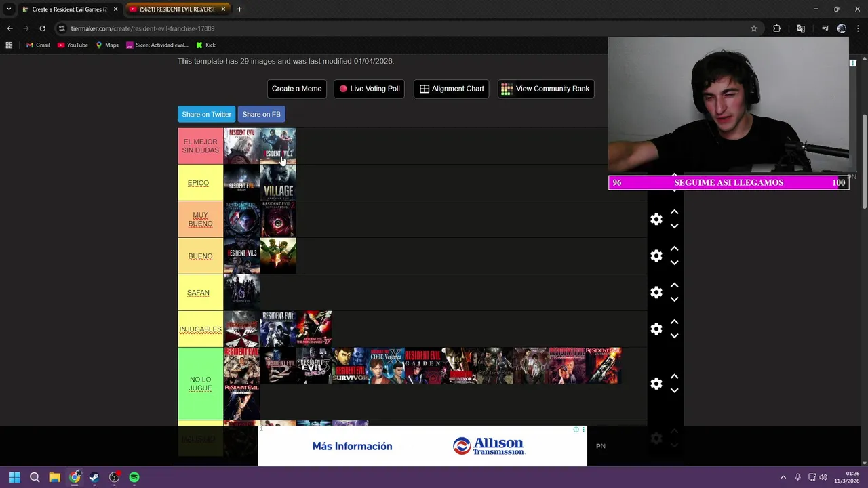Move BUENO row down

674,262
